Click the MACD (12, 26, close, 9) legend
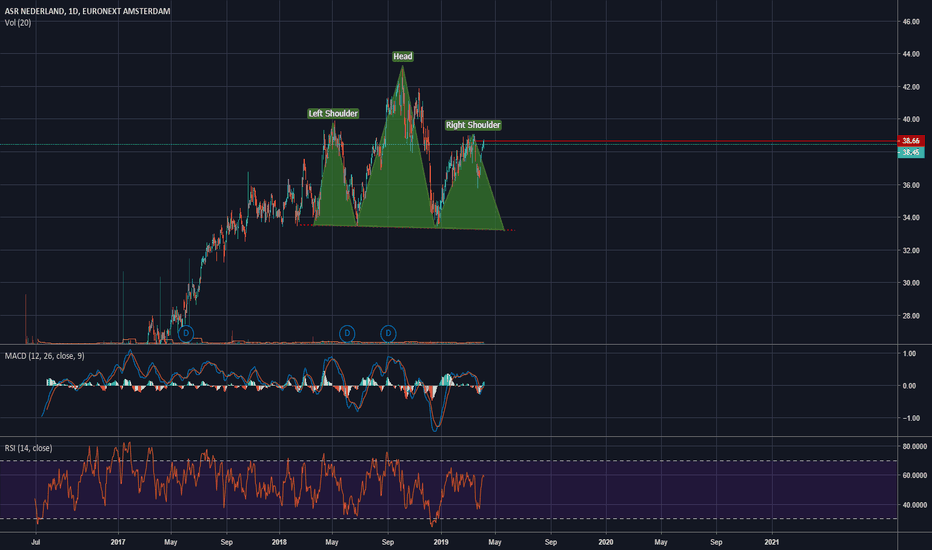This screenshot has height=550, width=932. (x=45, y=356)
